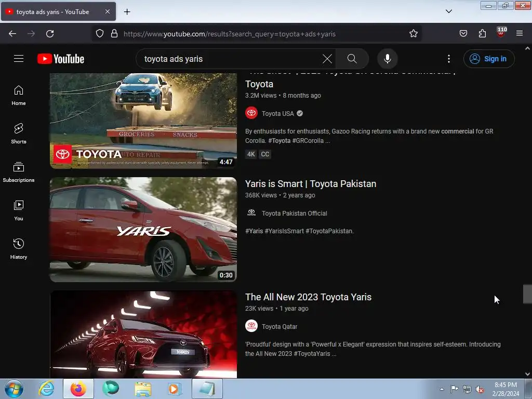Click the scrollbar up arrow
The height and width of the screenshot is (399, 532).
tap(527, 48)
